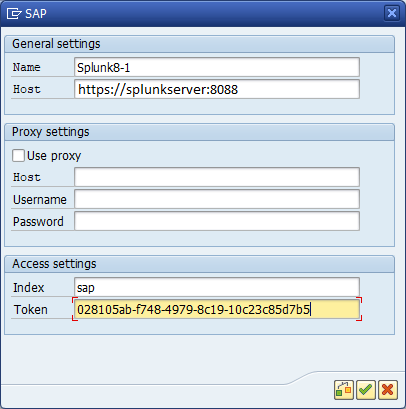The image size is (406, 409).
Task: Focus the Index field containing sap
Action: pyautogui.click(x=217, y=287)
